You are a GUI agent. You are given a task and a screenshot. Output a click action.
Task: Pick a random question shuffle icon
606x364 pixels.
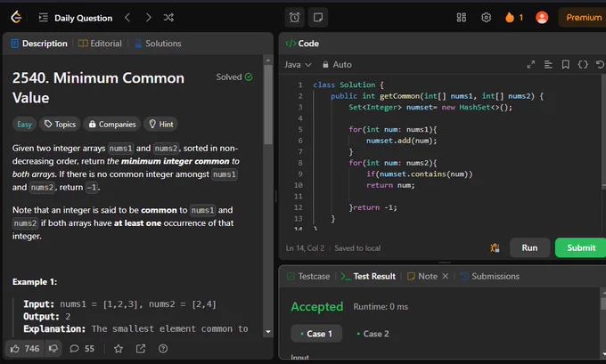pyautogui.click(x=168, y=18)
